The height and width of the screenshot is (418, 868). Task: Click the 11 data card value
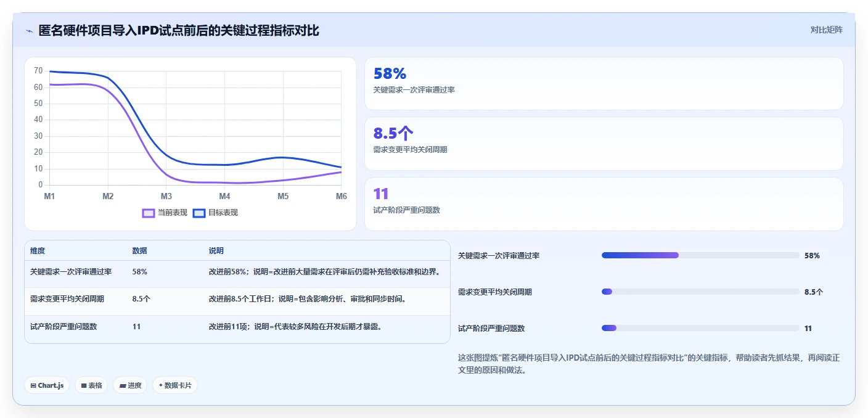[381, 194]
